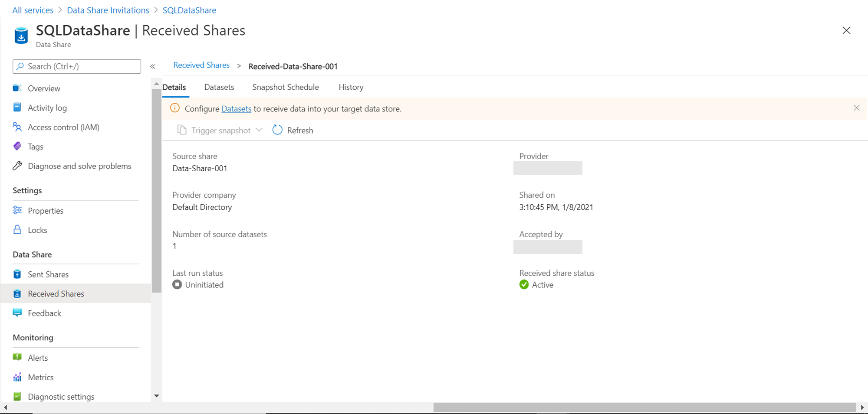The width and height of the screenshot is (868, 414).
Task: Open Diagnose and solve problems wrench icon
Action: coord(17,166)
